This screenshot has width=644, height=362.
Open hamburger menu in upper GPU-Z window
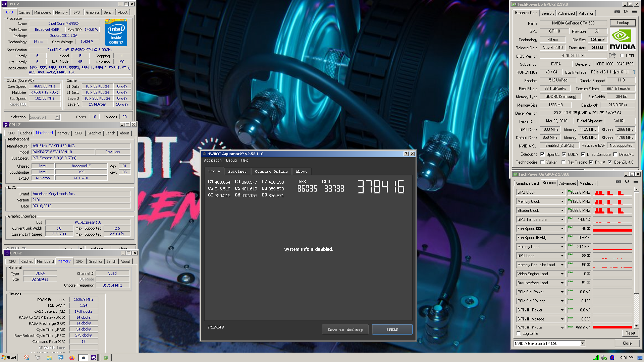click(634, 12)
